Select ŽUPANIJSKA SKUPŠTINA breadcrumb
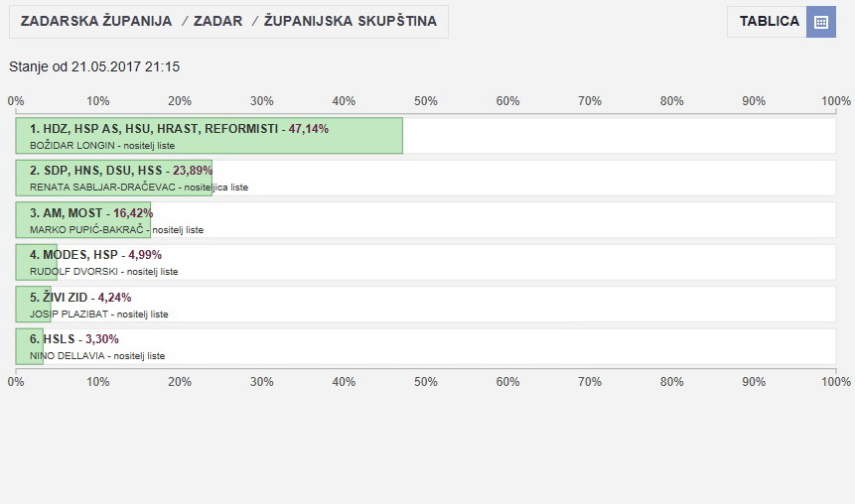This screenshot has height=504, width=855. coord(350,21)
